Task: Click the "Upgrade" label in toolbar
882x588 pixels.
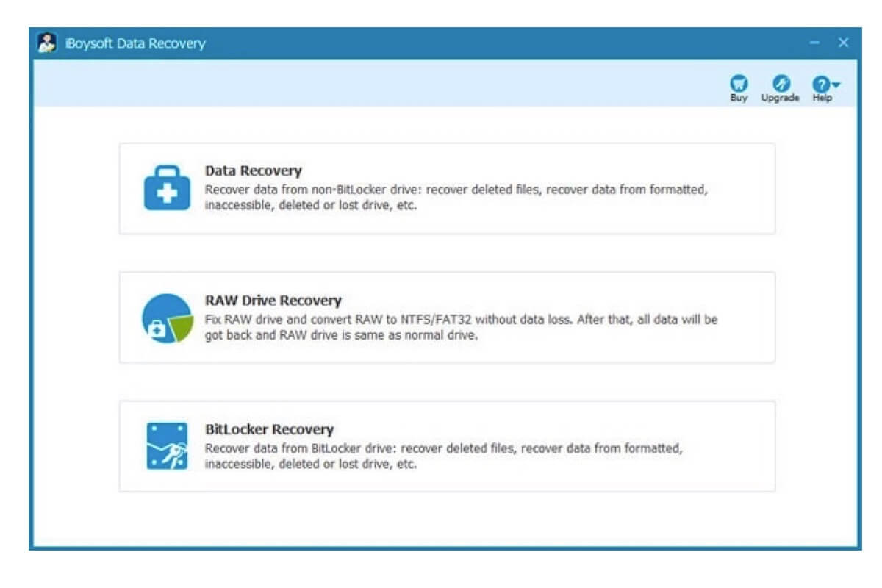Action: pos(780,98)
